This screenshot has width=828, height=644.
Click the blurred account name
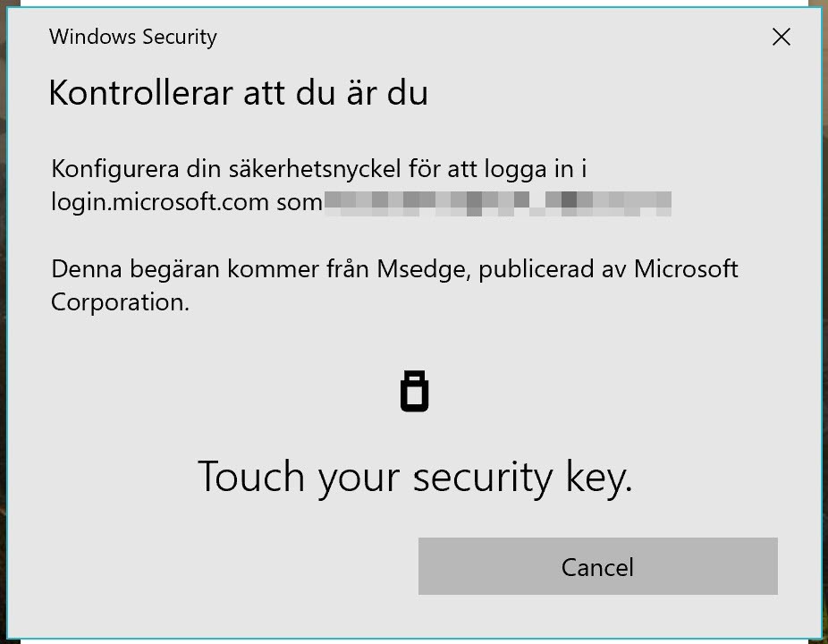pos(497,202)
